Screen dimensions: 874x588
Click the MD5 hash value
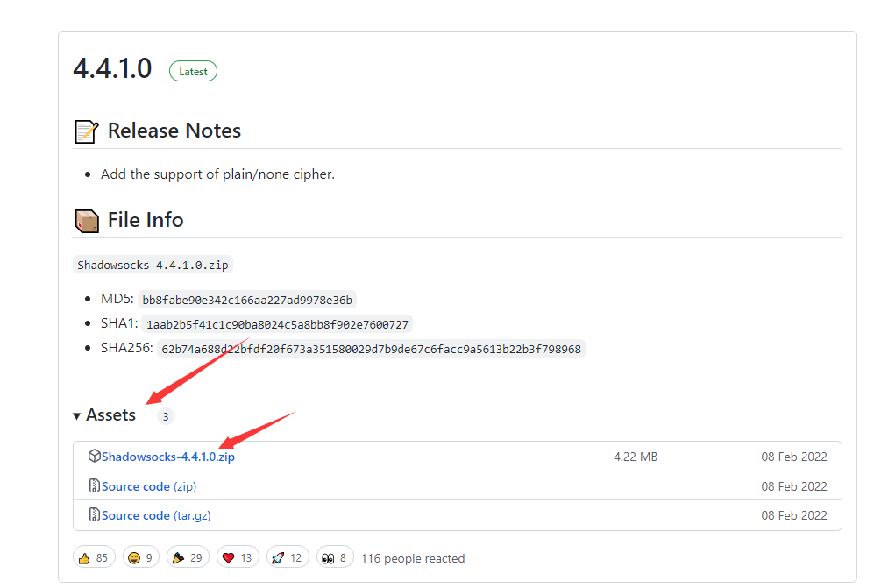pyautogui.click(x=247, y=300)
